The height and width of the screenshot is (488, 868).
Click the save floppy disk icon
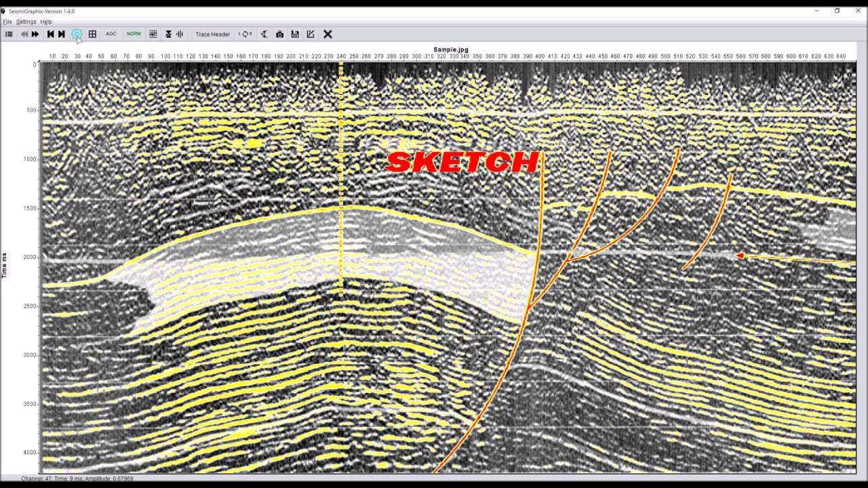click(x=295, y=34)
